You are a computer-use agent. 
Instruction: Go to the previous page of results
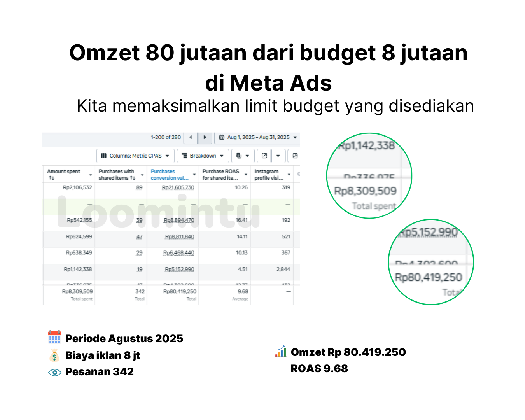[191, 137]
